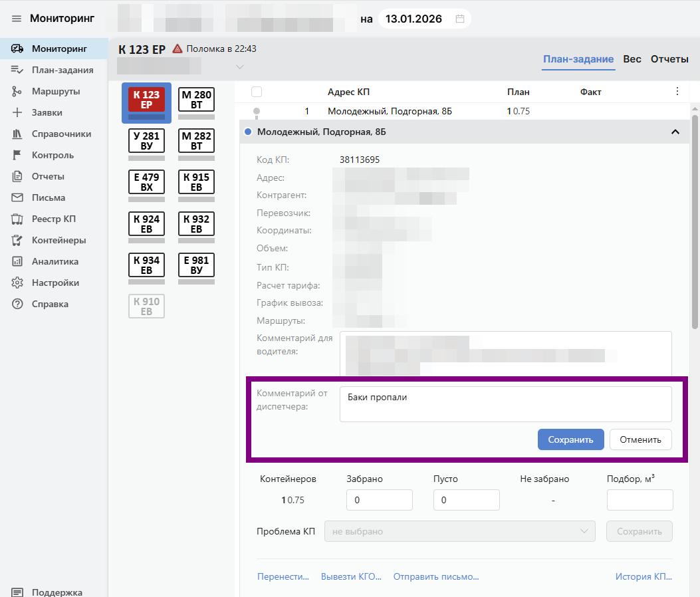Open the hamburger menu icon
Screen dimensions: 700x597
17,19
